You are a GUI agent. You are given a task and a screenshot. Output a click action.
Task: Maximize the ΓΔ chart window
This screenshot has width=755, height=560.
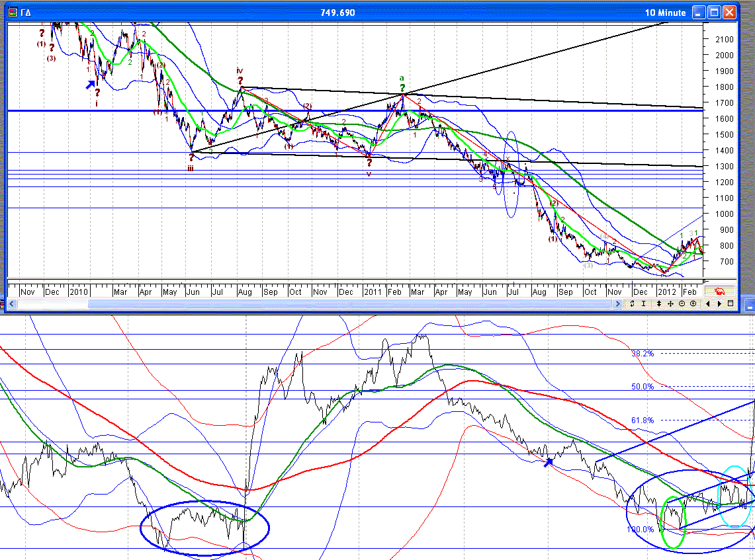click(715, 13)
